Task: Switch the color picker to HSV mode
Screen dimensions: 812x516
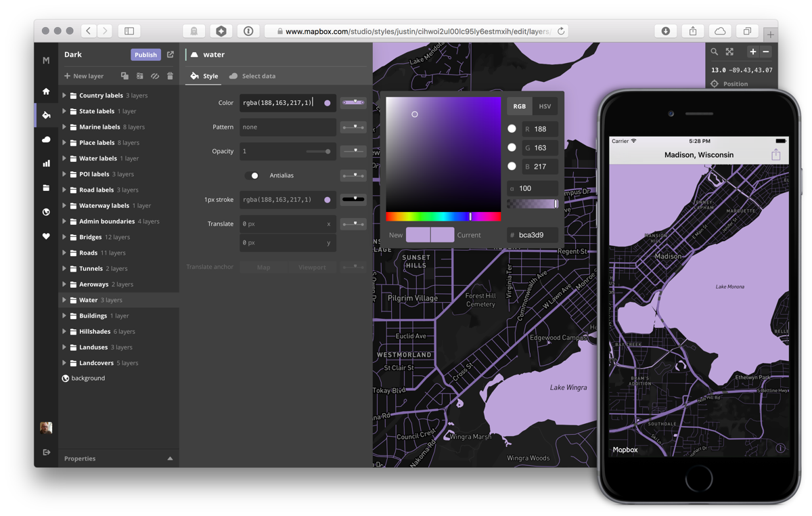Action: pos(544,106)
